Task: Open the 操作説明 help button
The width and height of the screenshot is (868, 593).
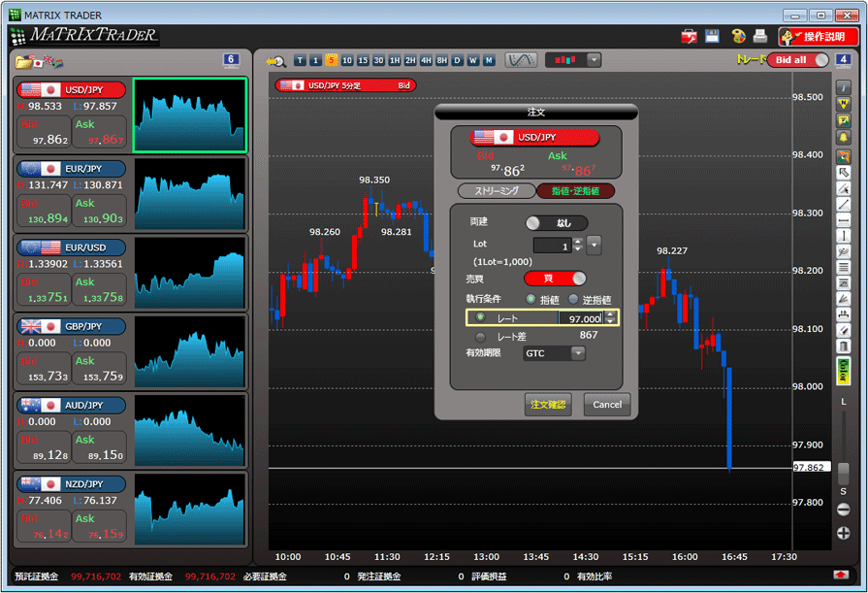Action: (818, 37)
